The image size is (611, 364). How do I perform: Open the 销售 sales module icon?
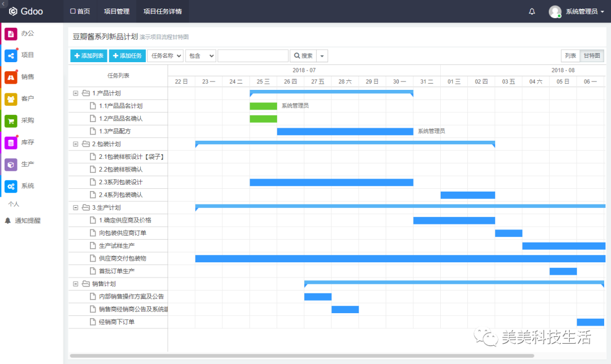tap(11, 77)
